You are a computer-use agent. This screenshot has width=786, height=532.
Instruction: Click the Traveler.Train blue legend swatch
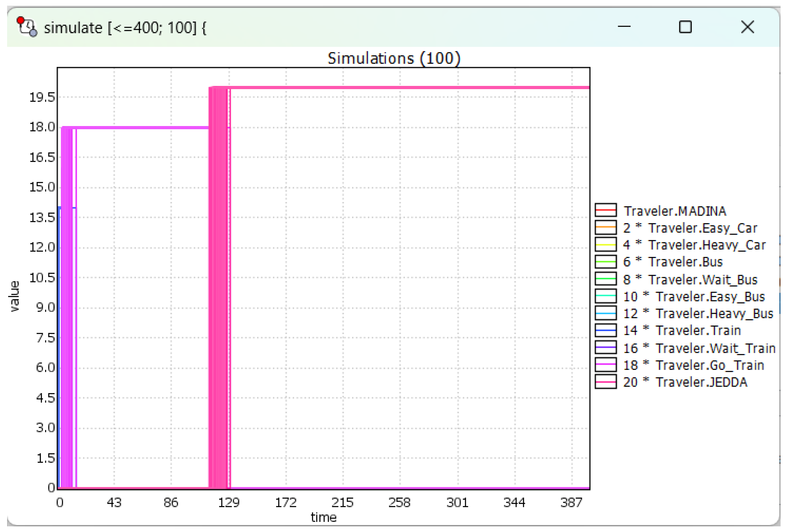click(x=605, y=330)
